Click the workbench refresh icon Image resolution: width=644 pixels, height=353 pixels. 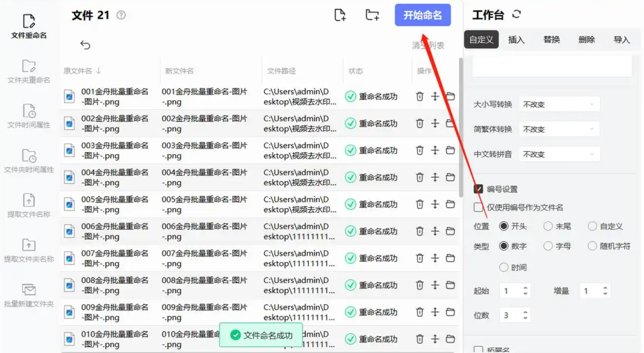click(x=516, y=14)
